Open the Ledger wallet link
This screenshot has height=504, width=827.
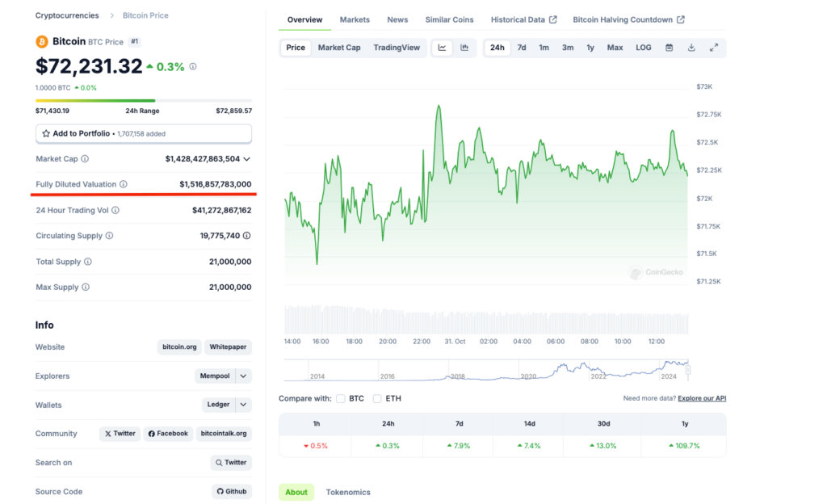pyautogui.click(x=218, y=405)
